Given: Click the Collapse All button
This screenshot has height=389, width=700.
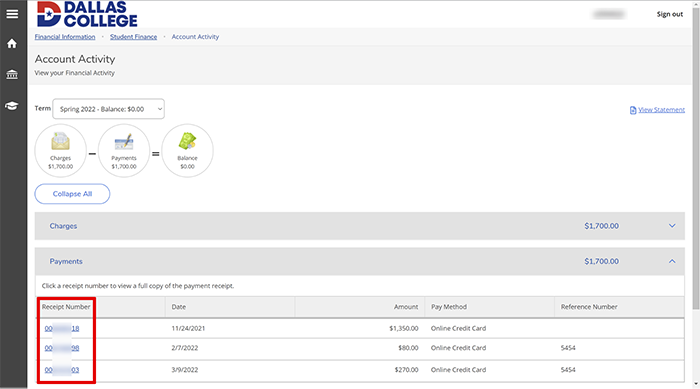Looking at the screenshot, I should (x=72, y=194).
